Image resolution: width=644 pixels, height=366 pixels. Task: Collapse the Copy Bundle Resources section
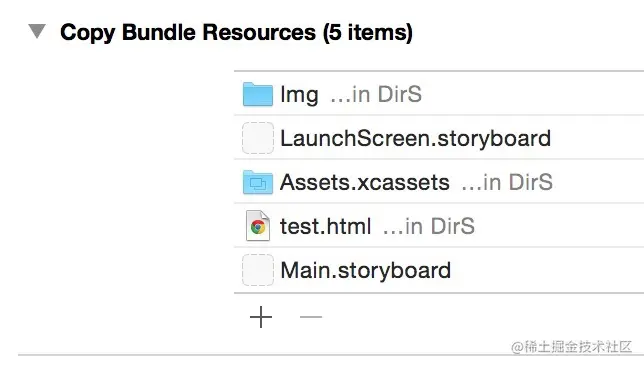(37, 31)
